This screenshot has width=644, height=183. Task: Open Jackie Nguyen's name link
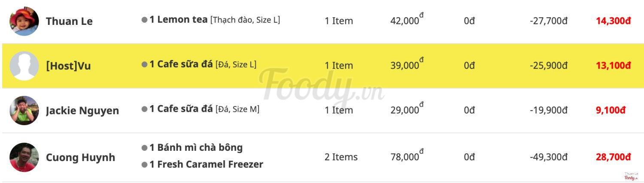click(82, 111)
